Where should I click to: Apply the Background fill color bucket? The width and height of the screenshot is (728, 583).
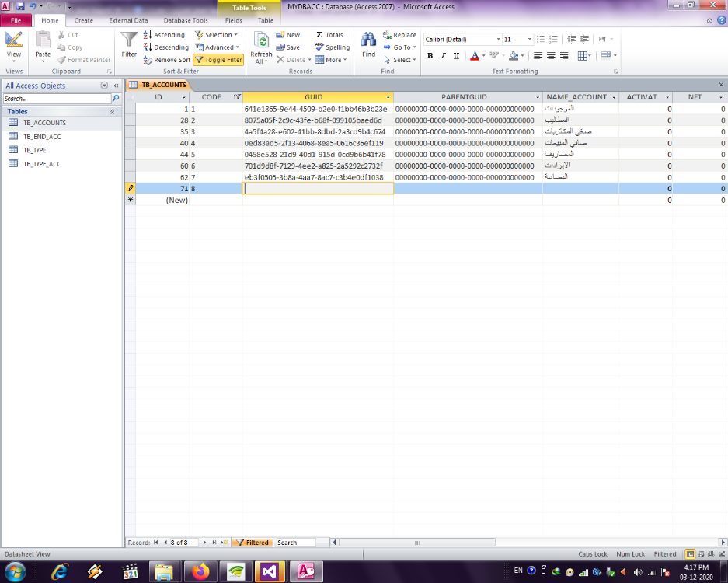point(514,56)
